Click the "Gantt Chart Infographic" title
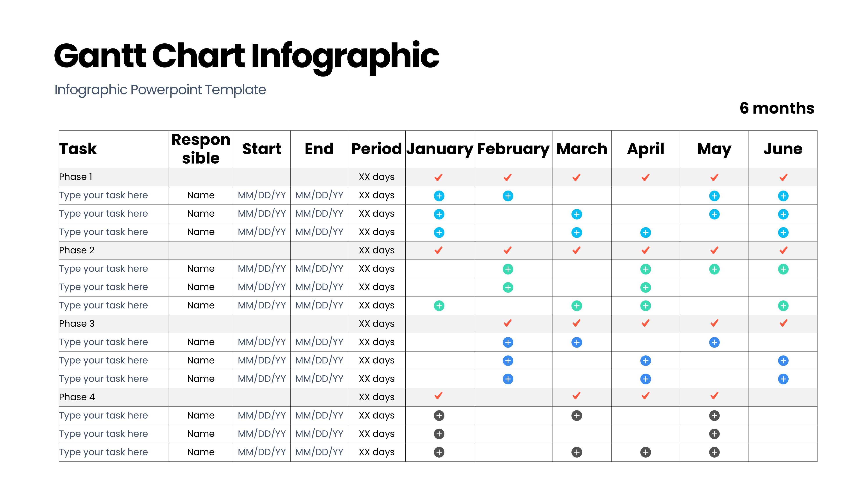868x492 pixels. [x=246, y=56]
